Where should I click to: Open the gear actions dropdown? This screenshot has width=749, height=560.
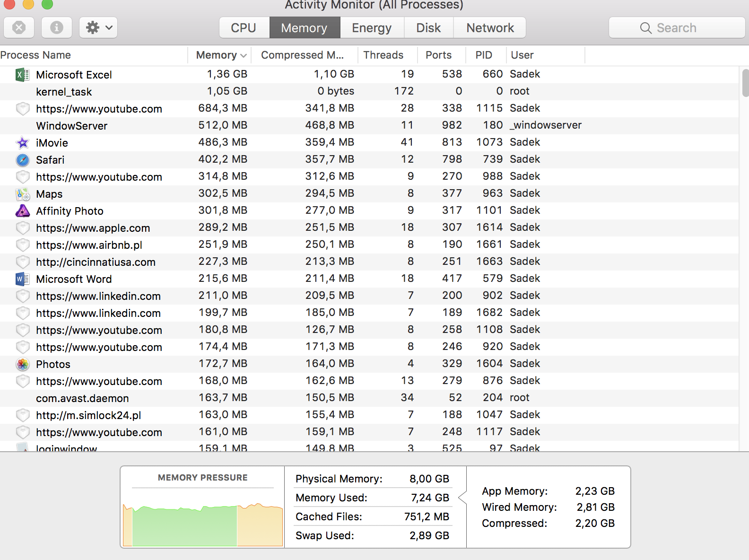click(x=98, y=27)
